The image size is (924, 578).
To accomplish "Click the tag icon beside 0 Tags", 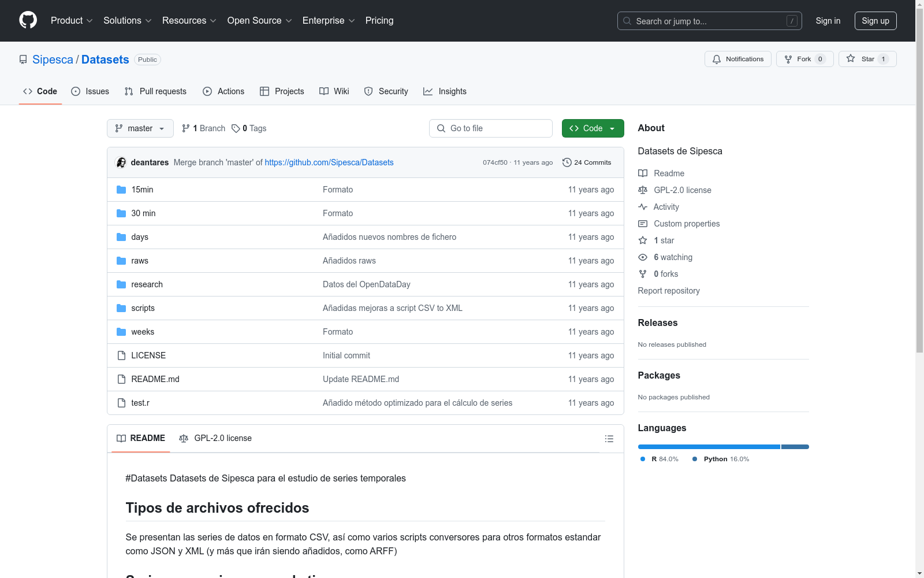I will click(x=236, y=128).
